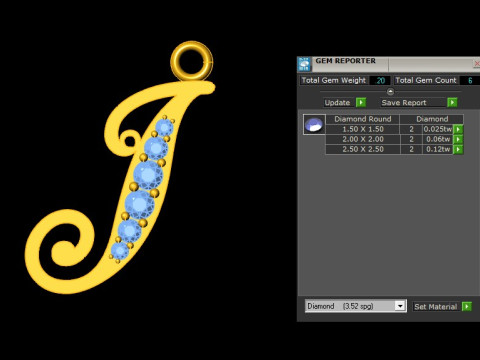Click the 0.025tw weight cell
Image resolution: width=480 pixels, height=360 pixels.
[x=438, y=129]
